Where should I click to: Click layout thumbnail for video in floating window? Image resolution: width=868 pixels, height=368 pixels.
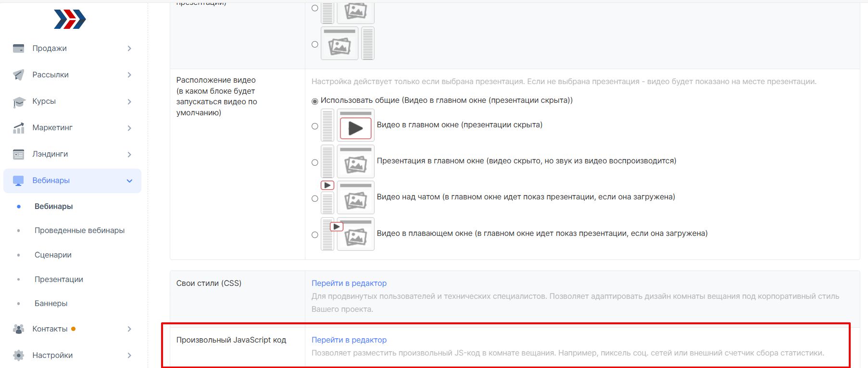click(348, 234)
